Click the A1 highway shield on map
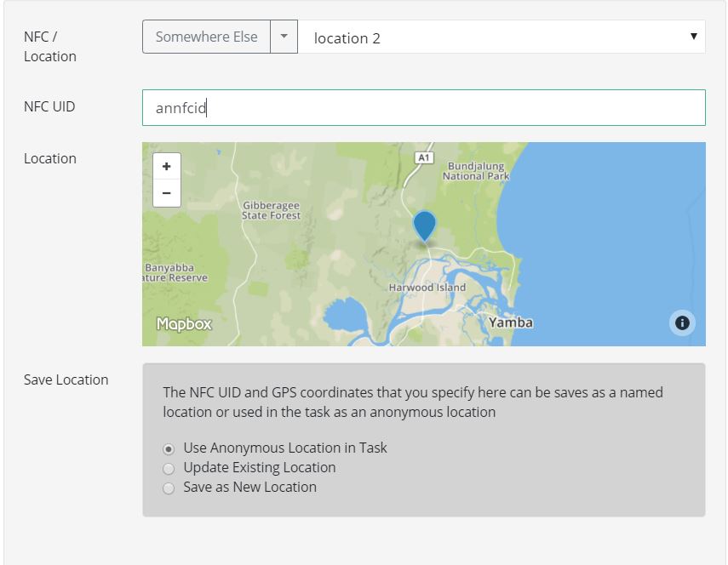Image resolution: width=728 pixels, height=565 pixels. [x=423, y=157]
